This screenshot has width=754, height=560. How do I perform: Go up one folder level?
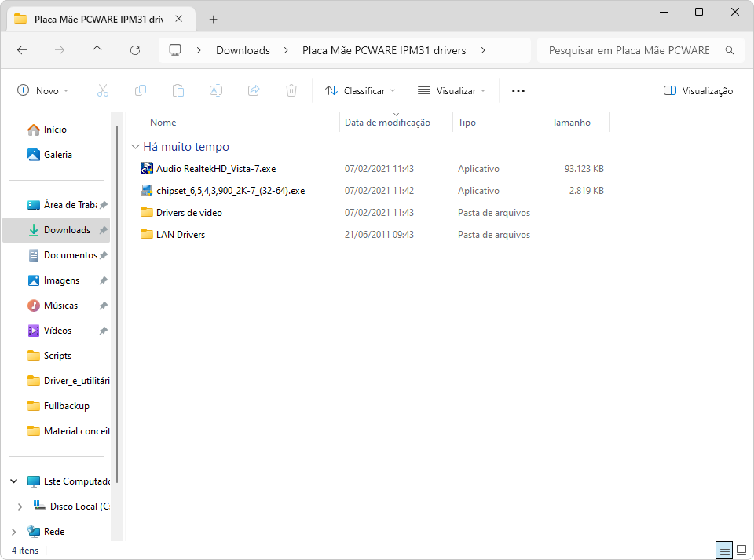tap(97, 50)
